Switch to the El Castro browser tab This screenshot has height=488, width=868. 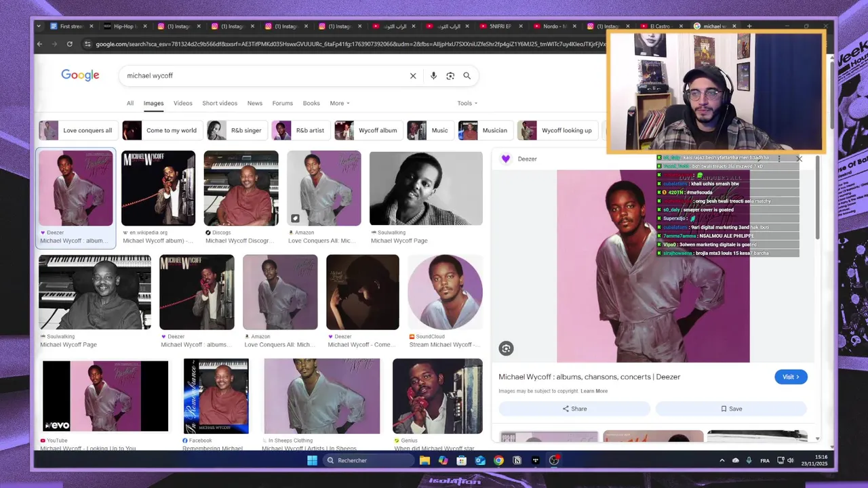pyautogui.click(x=660, y=26)
